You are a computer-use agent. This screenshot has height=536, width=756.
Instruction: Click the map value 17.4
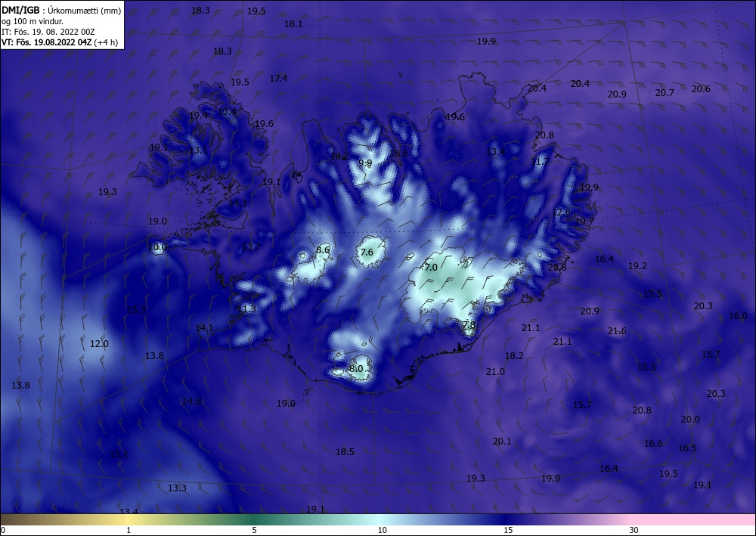point(278,78)
